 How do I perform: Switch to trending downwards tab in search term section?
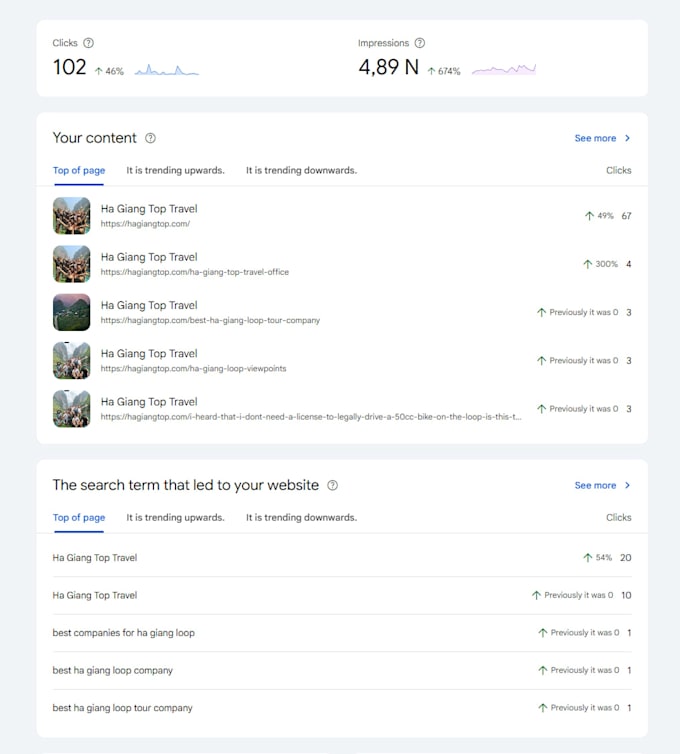(302, 517)
